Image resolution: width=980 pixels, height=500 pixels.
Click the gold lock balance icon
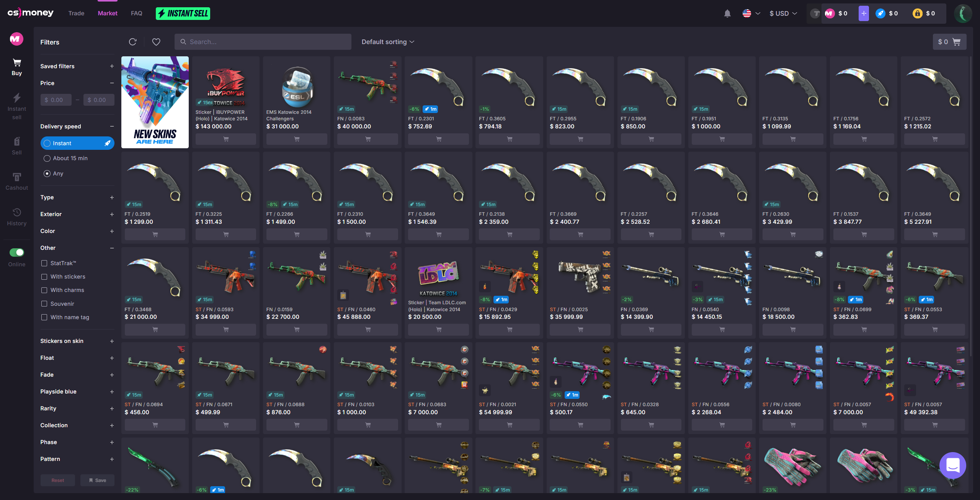coord(917,13)
